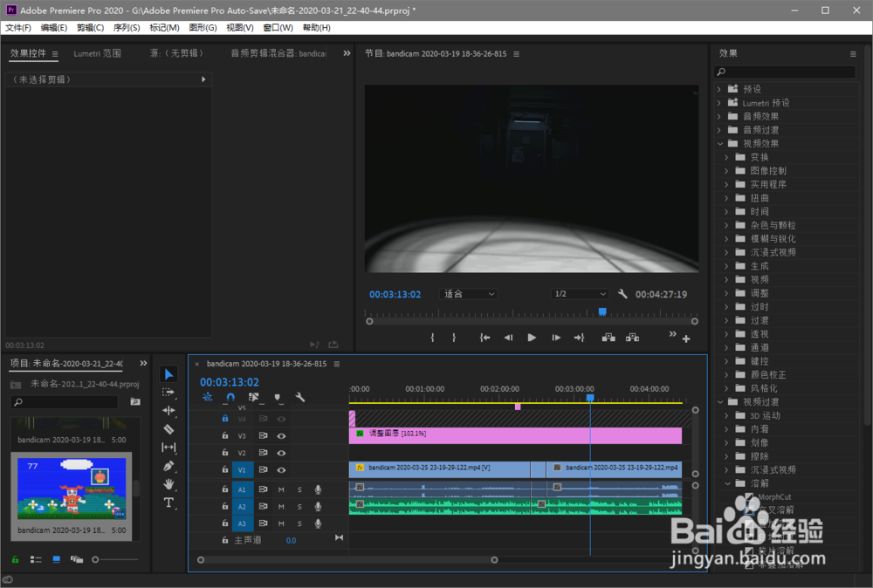The width and height of the screenshot is (873, 588).
Task: Go to In point
Action: [485, 338]
